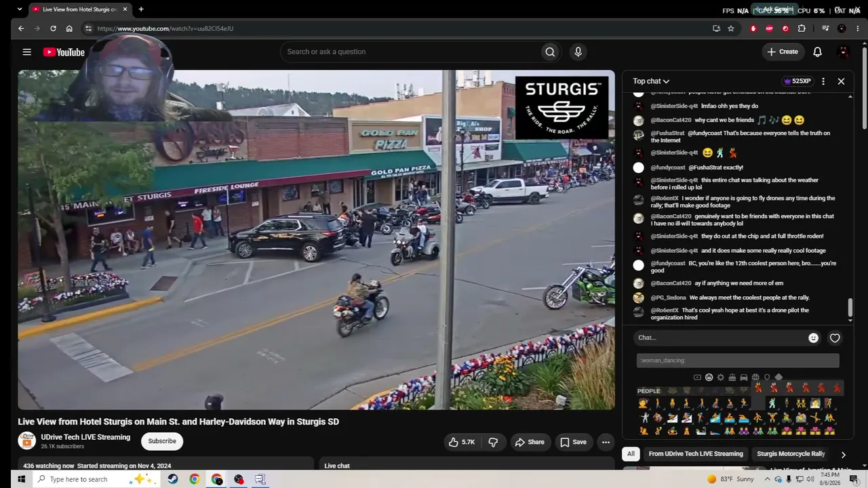The width and height of the screenshot is (868, 488).
Task: Select the All filter chip
Action: [631, 454]
